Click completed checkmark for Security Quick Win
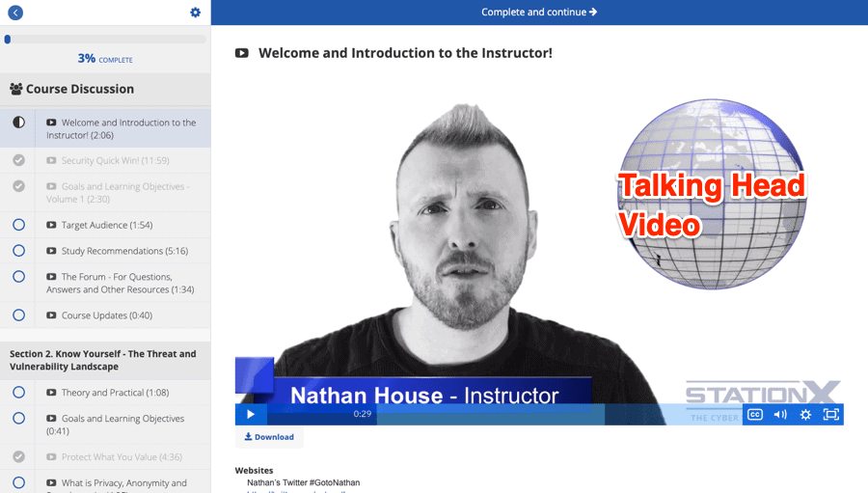 [19, 160]
